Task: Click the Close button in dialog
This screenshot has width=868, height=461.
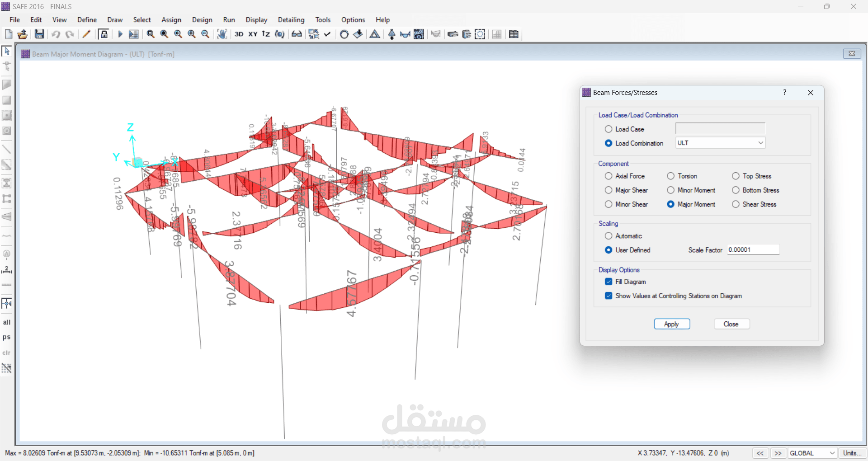Action: pyautogui.click(x=731, y=324)
